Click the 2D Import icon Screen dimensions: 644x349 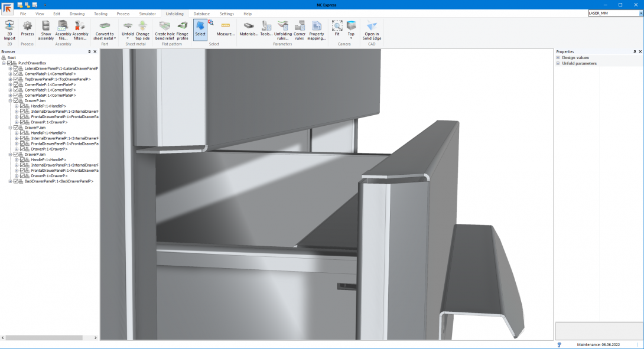tap(9, 30)
